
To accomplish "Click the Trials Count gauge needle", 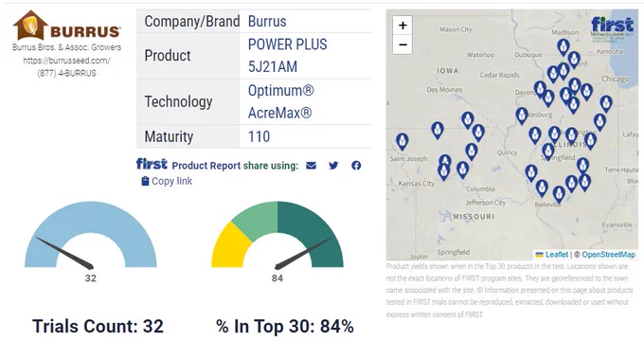I will point(65,254).
